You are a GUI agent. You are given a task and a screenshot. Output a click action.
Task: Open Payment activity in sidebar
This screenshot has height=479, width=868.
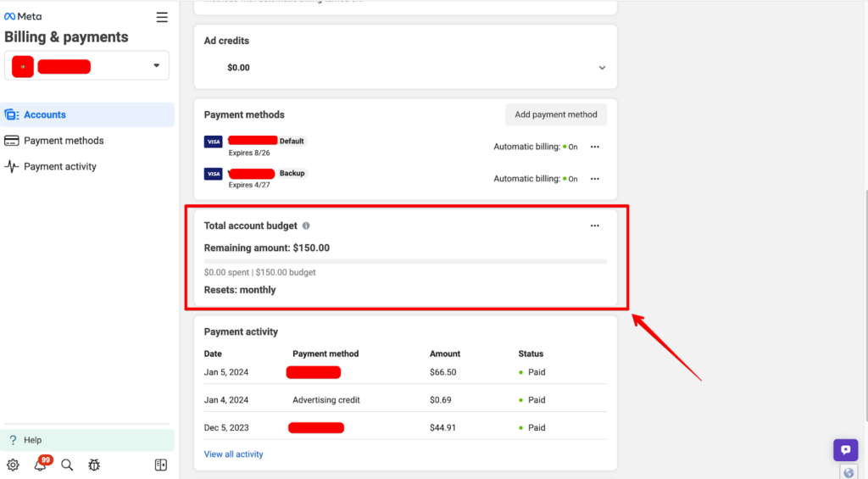tap(60, 166)
